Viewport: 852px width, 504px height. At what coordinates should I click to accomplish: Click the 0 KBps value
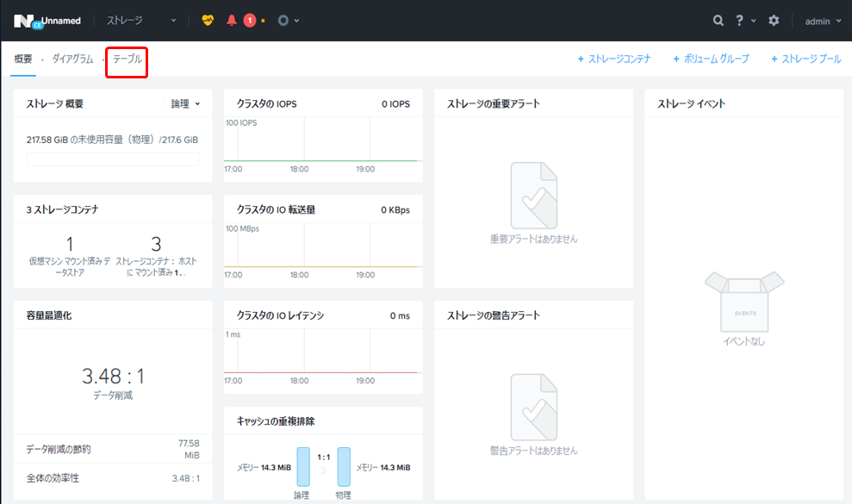(x=395, y=210)
